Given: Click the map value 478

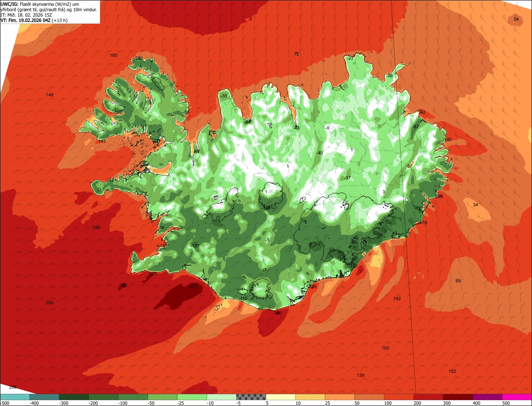Looking at the screenshot, I should (423, 223).
